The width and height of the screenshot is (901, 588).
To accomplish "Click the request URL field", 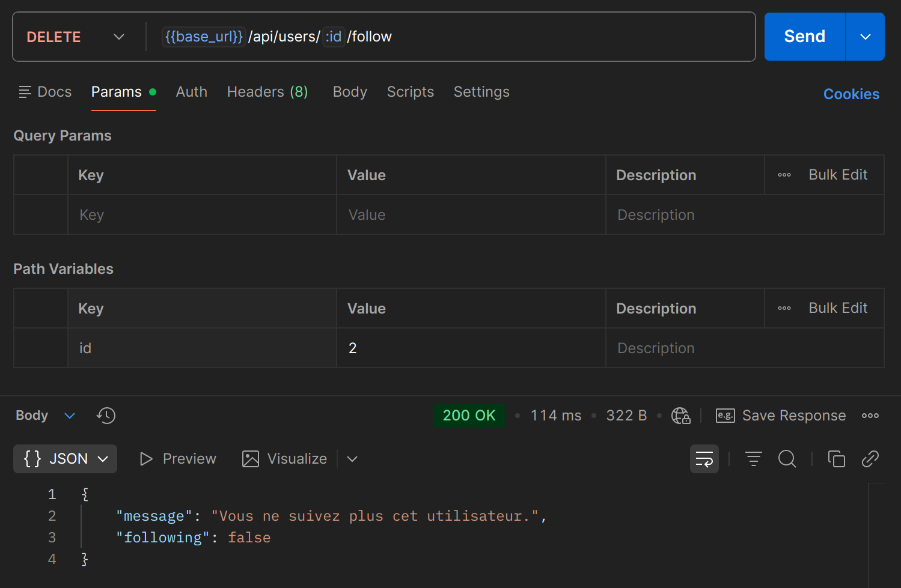I will (x=451, y=37).
